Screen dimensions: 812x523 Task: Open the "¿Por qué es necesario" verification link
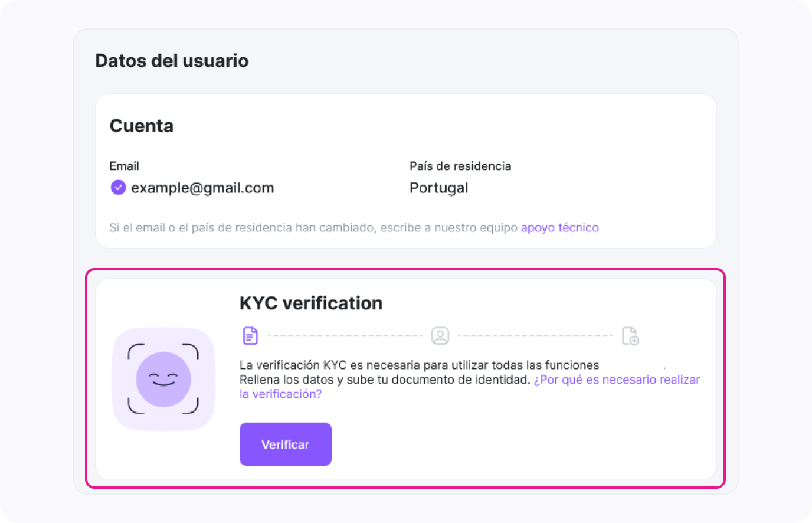coord(617,380)
